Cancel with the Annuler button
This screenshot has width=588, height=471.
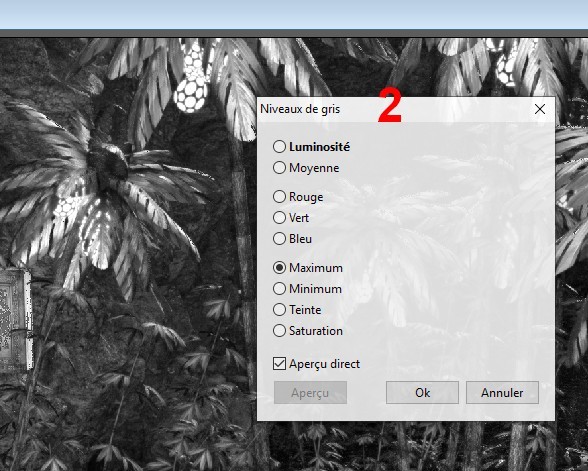coord(502,393)
